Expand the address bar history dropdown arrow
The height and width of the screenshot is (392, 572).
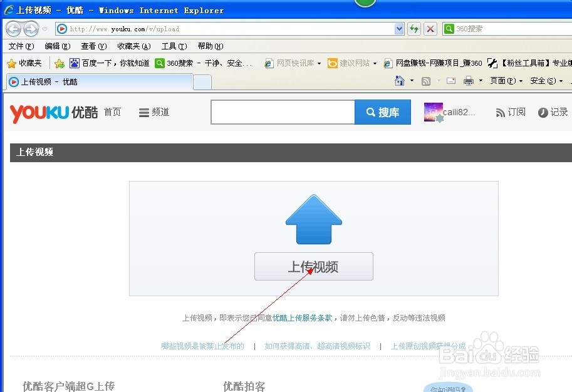[400, 29]
